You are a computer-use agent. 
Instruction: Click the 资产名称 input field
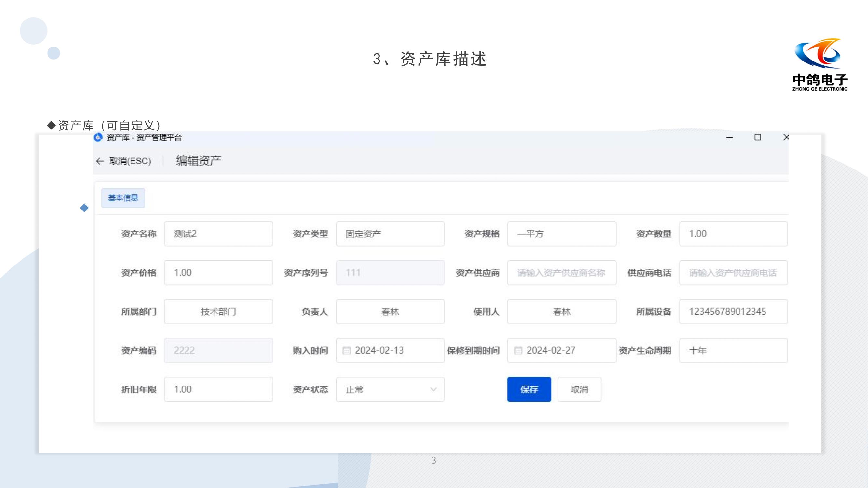[219, 234]
